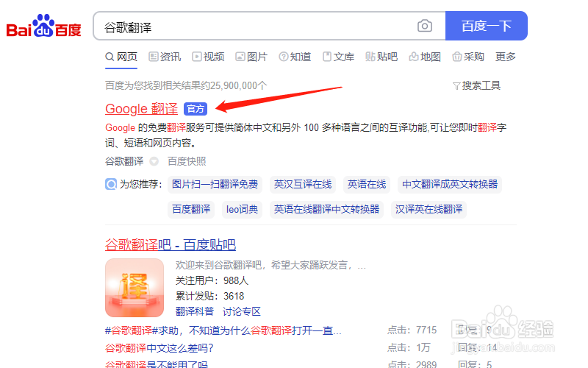Expand dropdown arrow next to 谷歌翻译 source

point(154,161)
